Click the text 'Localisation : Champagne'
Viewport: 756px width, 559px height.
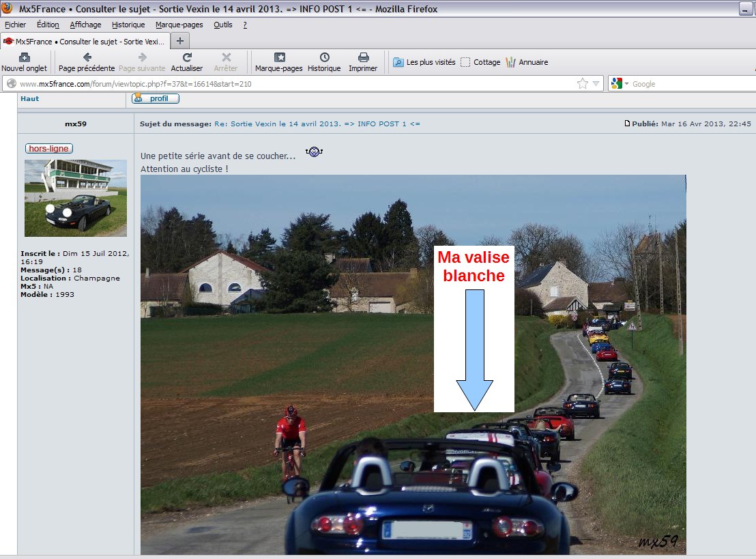(70, 278)
